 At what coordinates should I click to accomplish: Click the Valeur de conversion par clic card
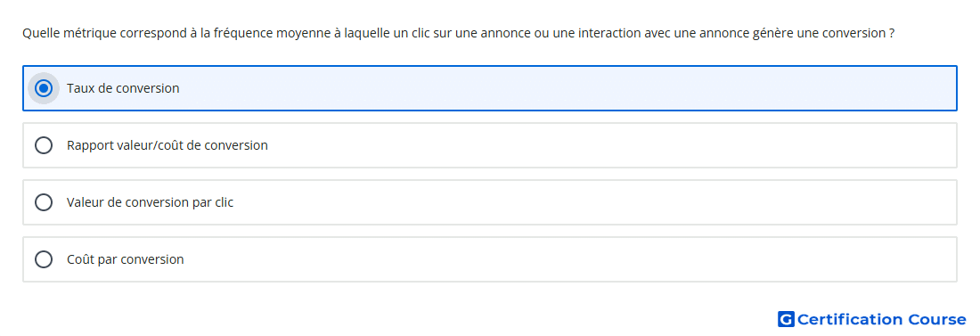(x=490, y=202)
